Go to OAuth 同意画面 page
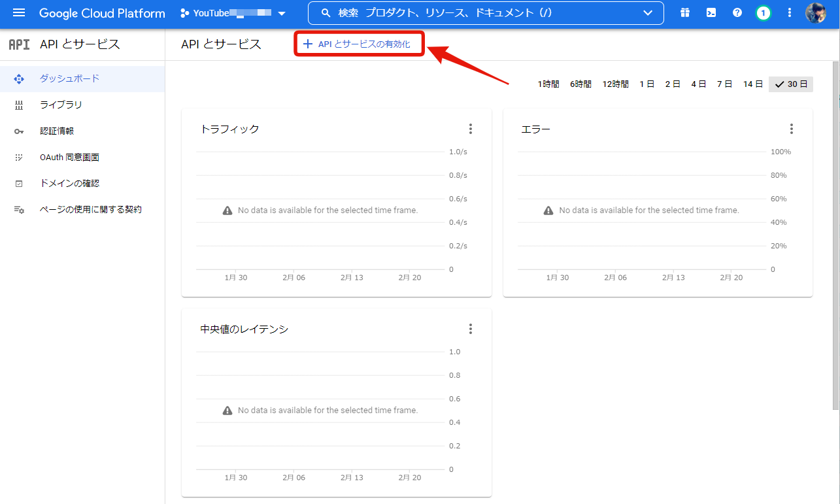Screen dimensions: 840x504 pos(69,158)
